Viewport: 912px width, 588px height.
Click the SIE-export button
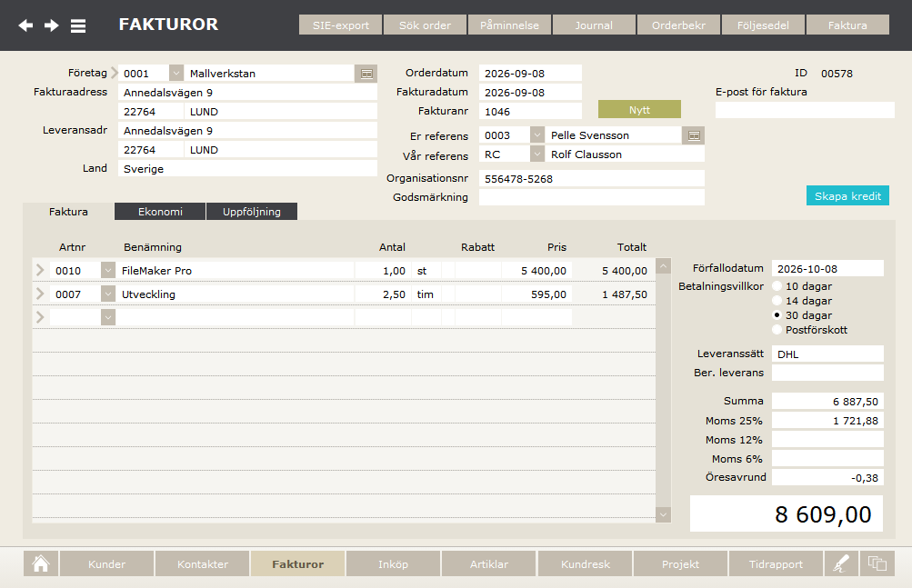click(341, 25)
